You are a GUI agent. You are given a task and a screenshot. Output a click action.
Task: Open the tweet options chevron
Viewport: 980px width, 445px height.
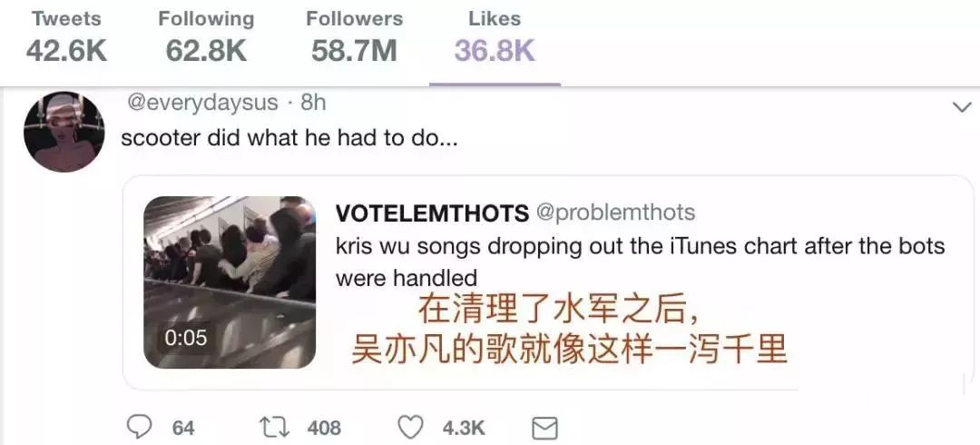pos(962,107)
